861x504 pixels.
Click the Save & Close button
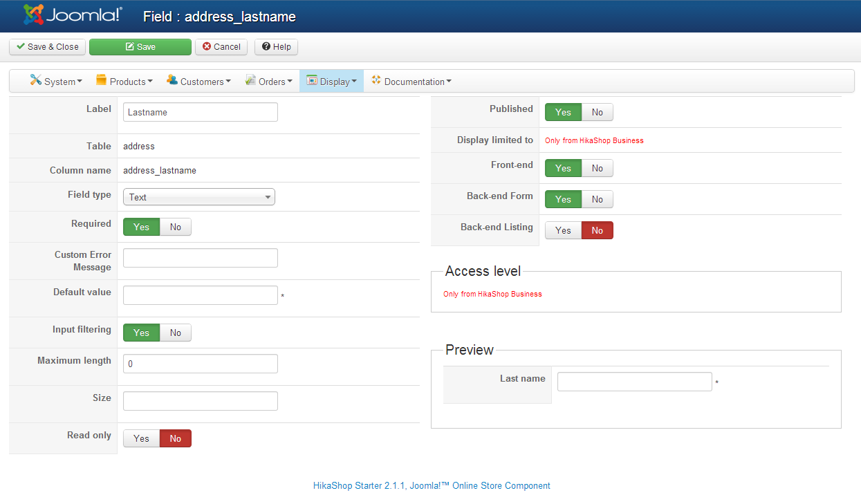click(47, 47)
